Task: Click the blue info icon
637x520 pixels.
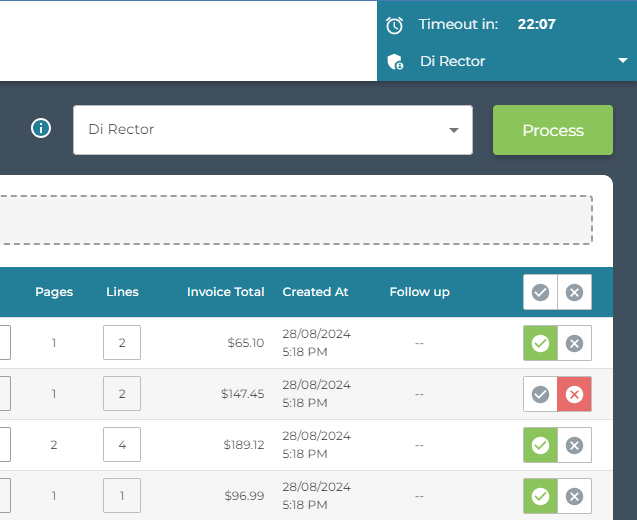Action: coord(41,128)
